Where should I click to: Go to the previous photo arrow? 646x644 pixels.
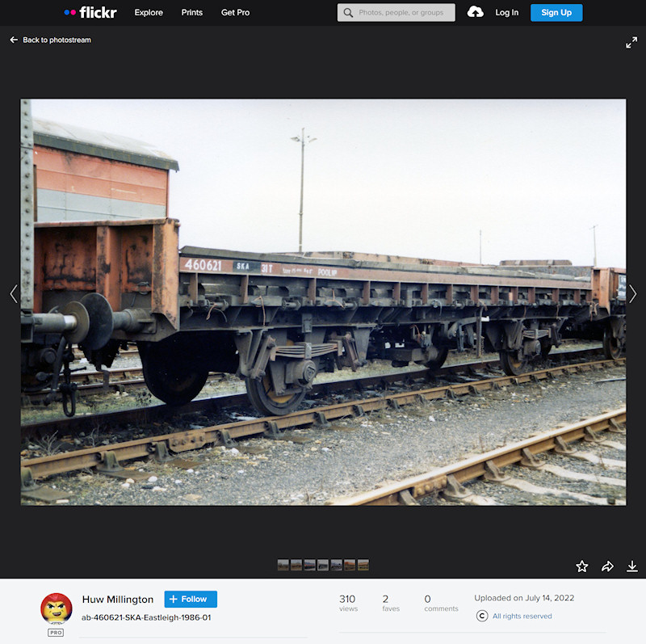point(13,294)
